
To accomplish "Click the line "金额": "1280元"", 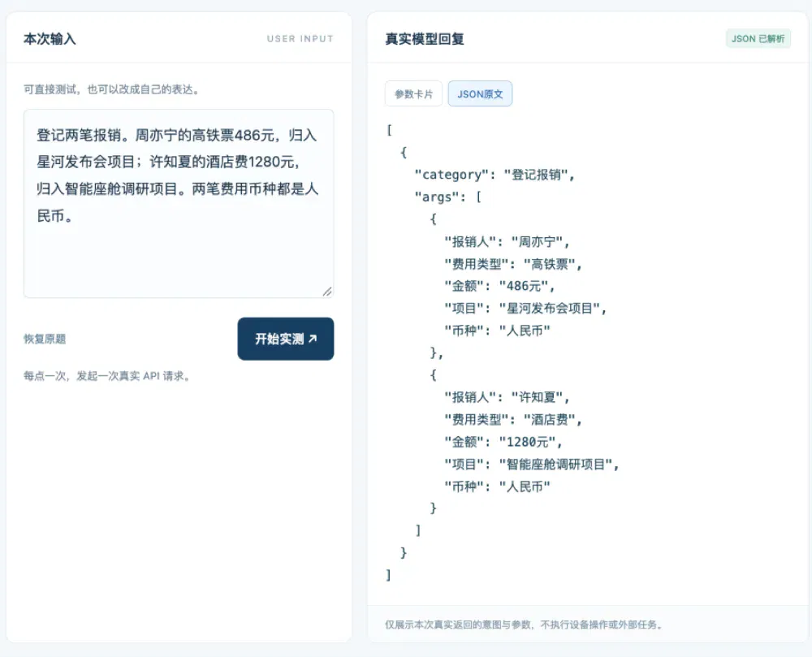I will click(503, 442).
